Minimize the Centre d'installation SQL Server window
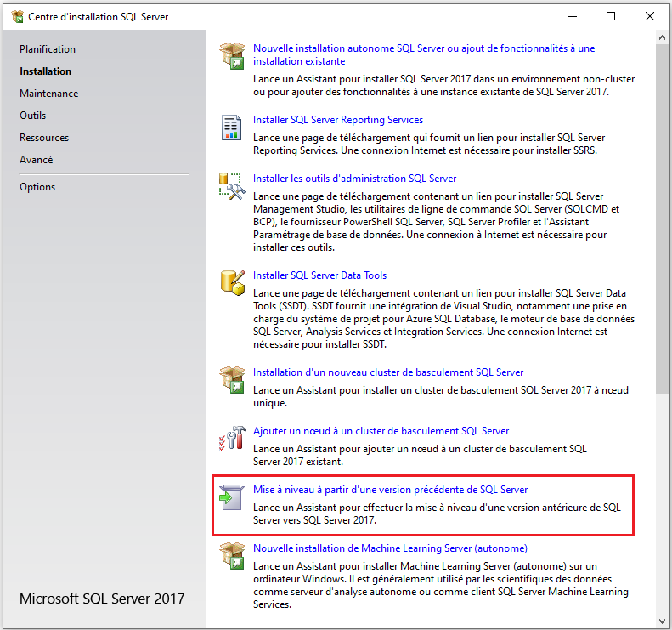The width and height of the screenshot is (672, 630). pos(573,16)
